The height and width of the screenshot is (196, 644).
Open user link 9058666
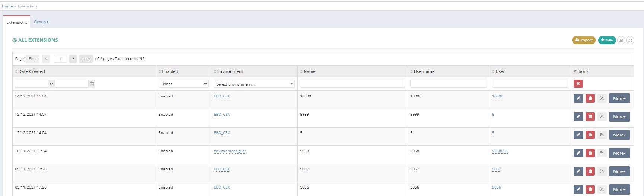coord(500,151)
